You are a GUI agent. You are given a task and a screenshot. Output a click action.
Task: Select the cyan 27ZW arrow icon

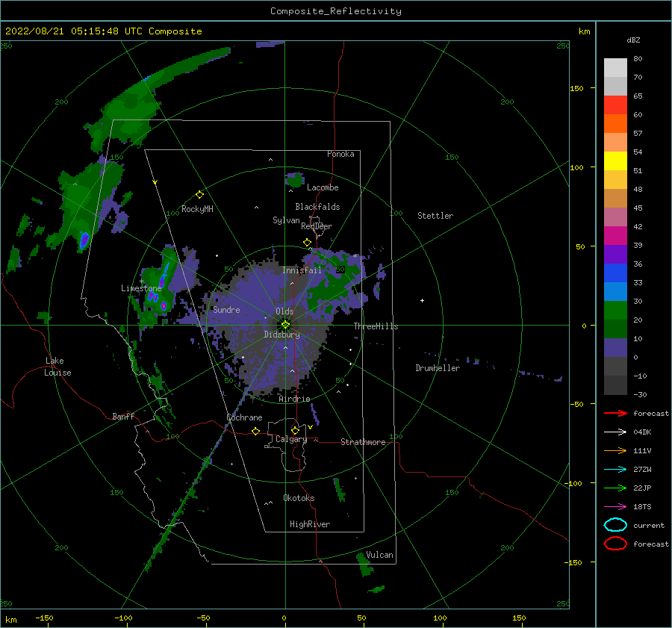[x=615, y=470]
